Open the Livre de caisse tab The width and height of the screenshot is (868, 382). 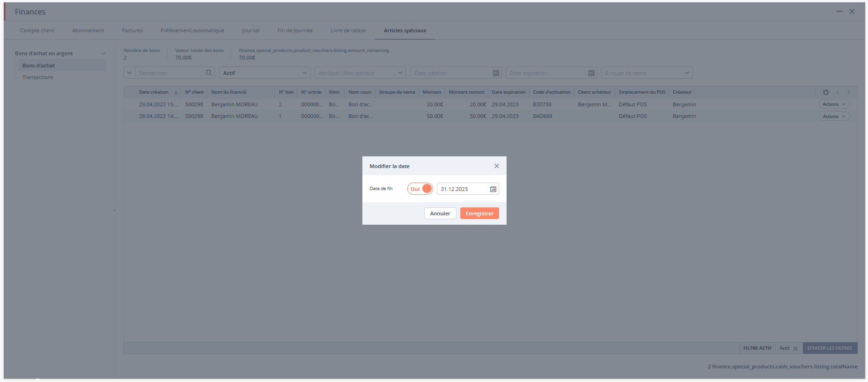pos(348,30)
